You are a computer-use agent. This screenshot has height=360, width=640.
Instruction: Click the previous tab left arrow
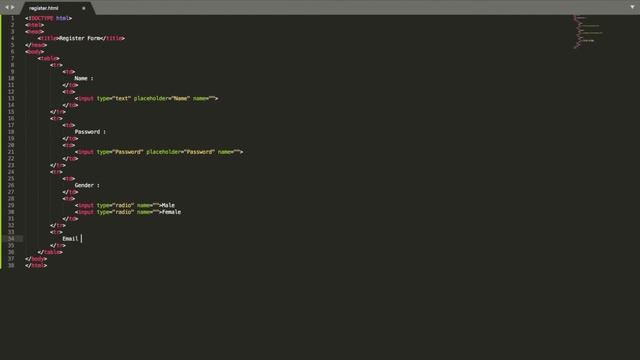[x=7, y=7]
